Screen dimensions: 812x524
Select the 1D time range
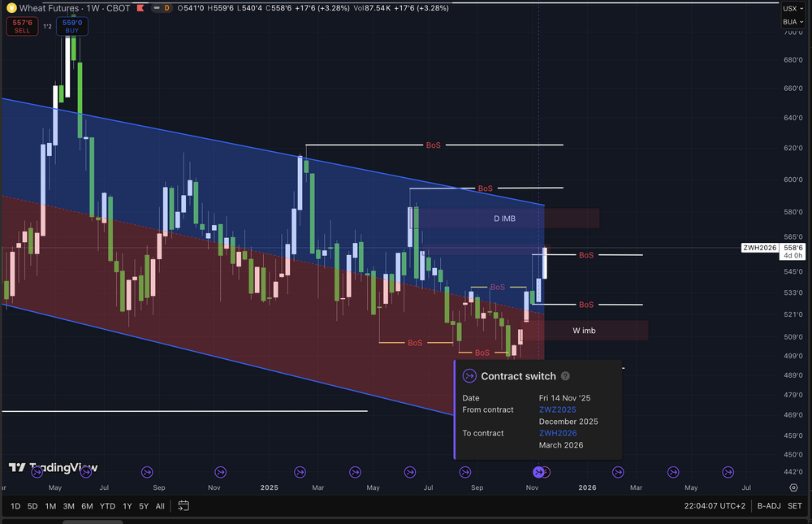click(x=15, y=506)
